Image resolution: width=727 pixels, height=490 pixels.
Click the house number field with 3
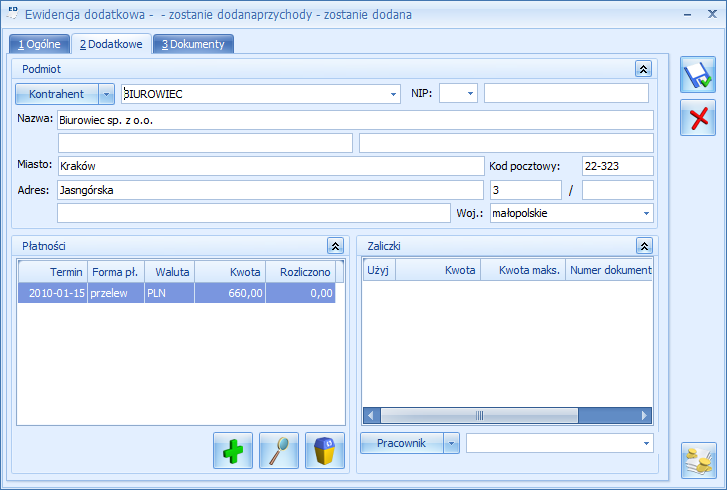tap(526, 190)
